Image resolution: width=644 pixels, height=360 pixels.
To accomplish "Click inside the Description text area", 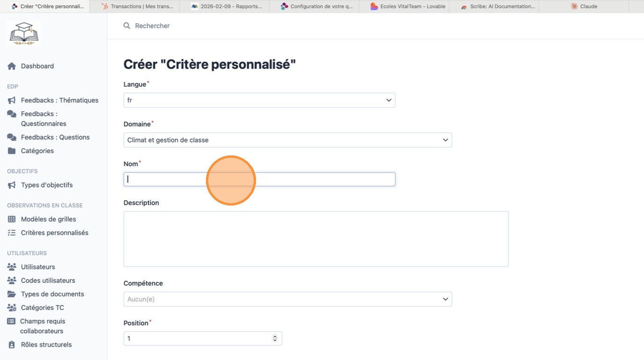I will (x=316, y=239).
